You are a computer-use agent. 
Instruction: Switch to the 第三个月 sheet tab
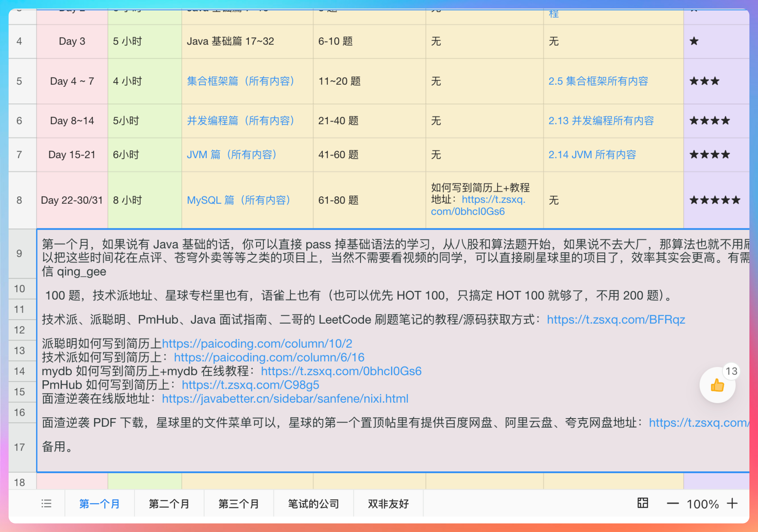pyautogui.click(x=239, y=504)
